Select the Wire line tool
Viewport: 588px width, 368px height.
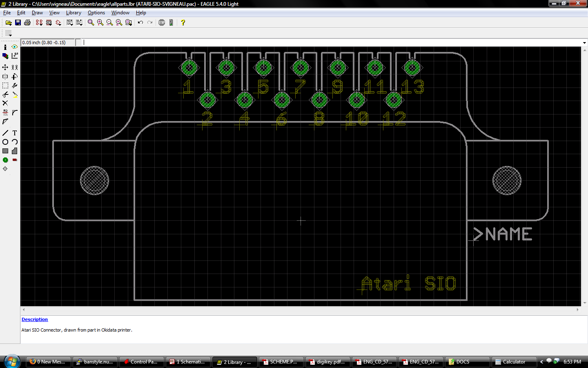pos(5,133)
